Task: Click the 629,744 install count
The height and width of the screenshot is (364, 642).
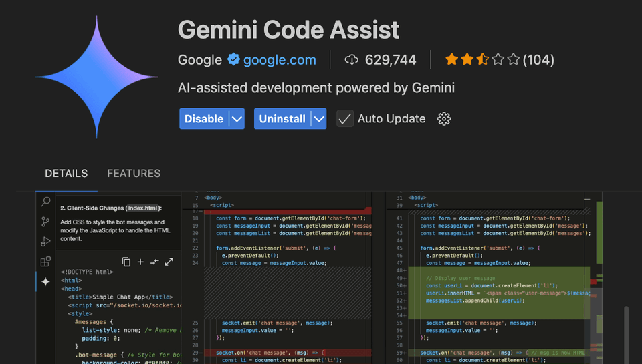Action: click(x=391, y=60)
